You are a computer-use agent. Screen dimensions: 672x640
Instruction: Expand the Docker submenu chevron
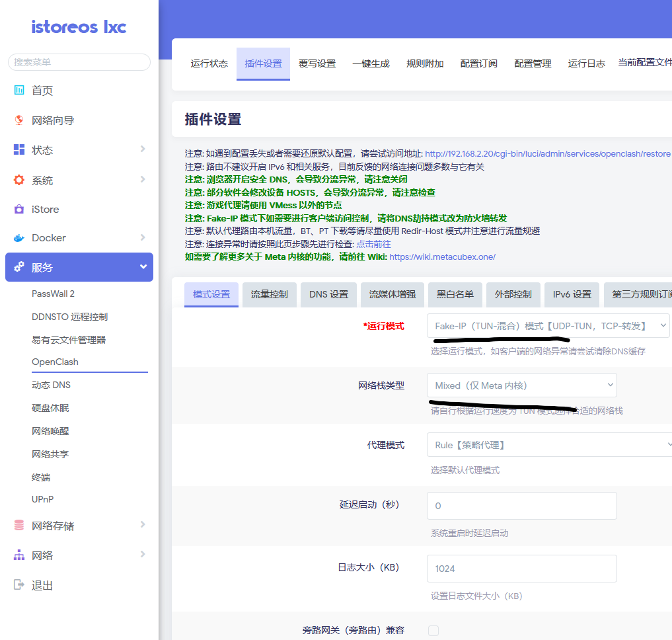(x=143, y=237)
